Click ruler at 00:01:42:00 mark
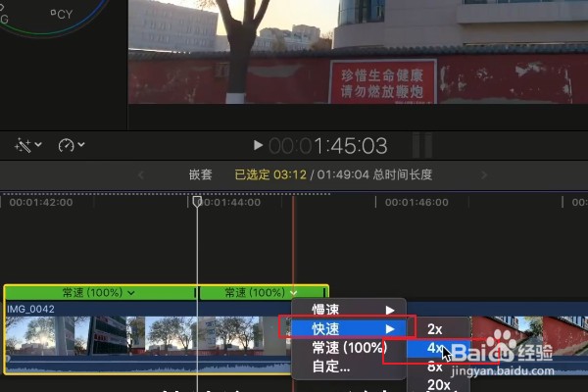 (x=41, y=203)
